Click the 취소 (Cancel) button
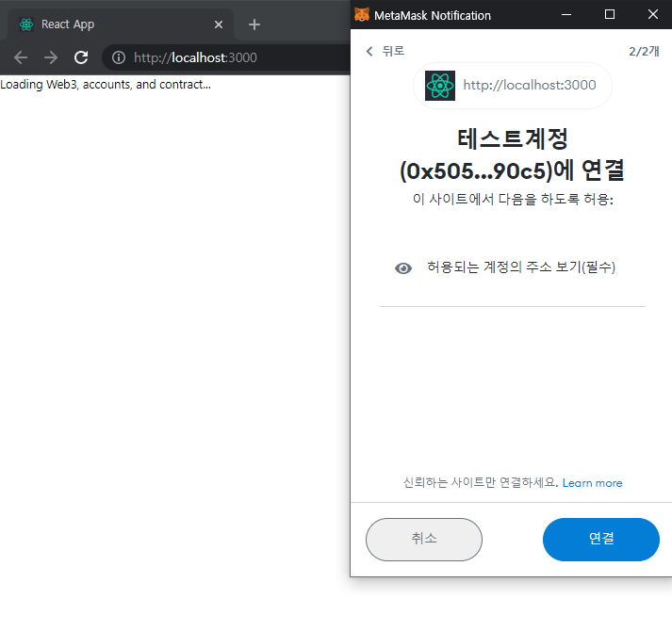Image resolution: width=672 pixels, height=631 pixels. [x=424, y=539]
